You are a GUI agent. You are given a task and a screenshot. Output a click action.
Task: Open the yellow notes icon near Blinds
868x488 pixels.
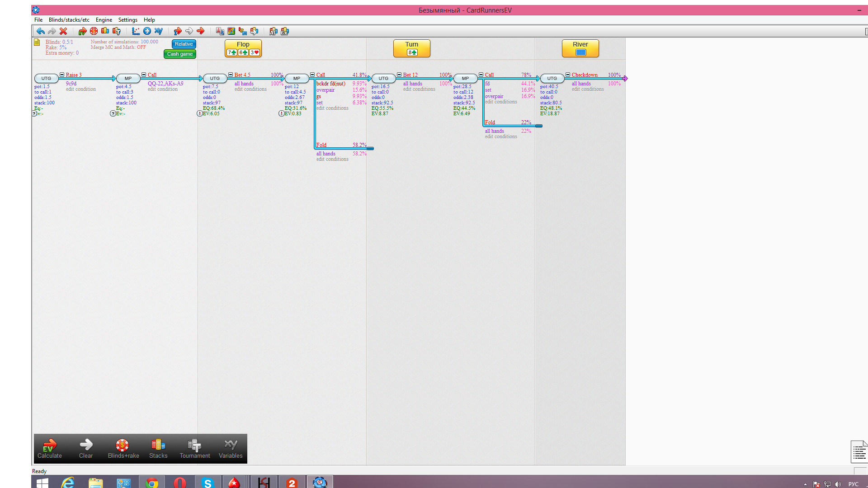[37, 42]
